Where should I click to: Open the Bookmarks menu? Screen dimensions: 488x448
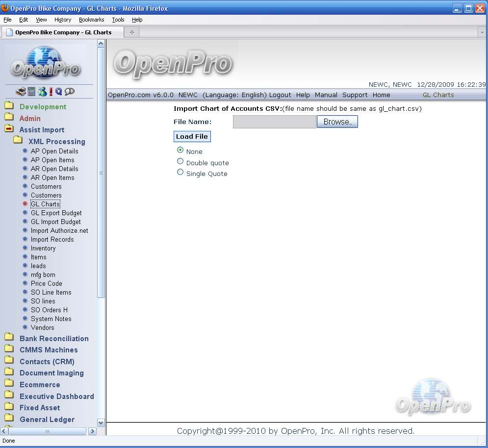coord(91,20)
